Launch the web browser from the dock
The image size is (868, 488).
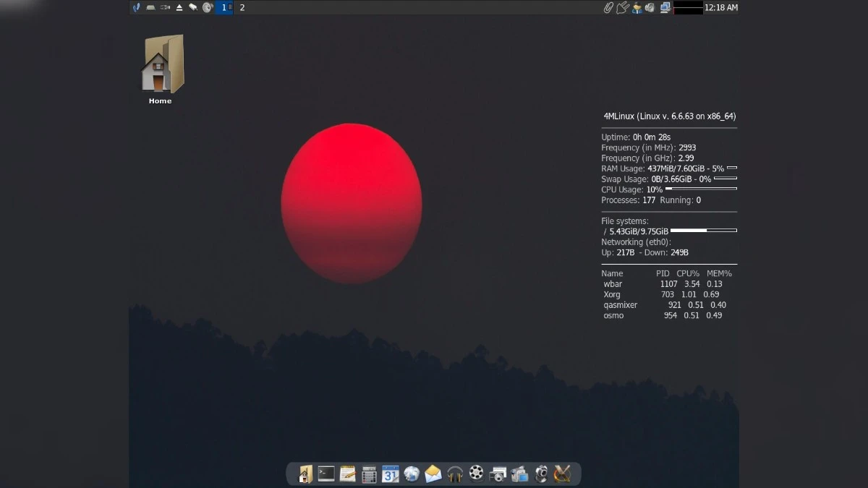tap(412, 474)
